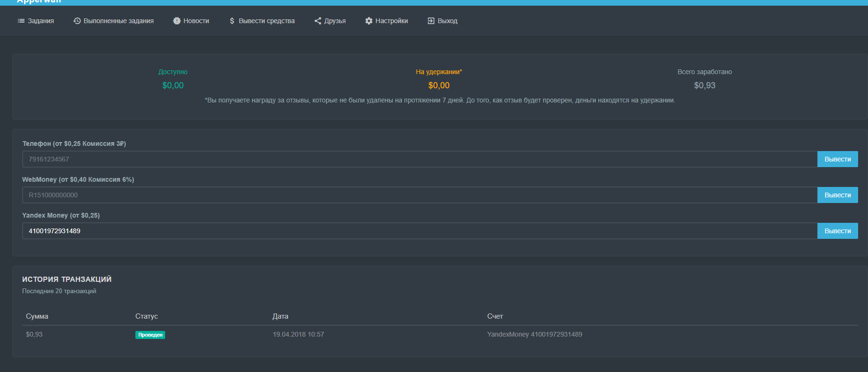Image resolution: width=868 pixels, height=372 pixels.
Task: Click the hold-period note about 7 дней
Action: [x=440, y=101]
